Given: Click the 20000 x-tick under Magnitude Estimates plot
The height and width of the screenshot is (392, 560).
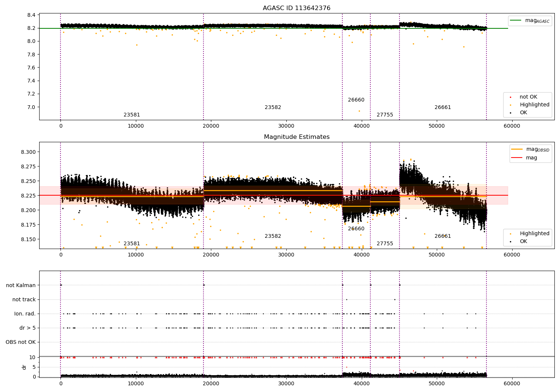Looking at the screenshot, I should click(x=211, y=255).
